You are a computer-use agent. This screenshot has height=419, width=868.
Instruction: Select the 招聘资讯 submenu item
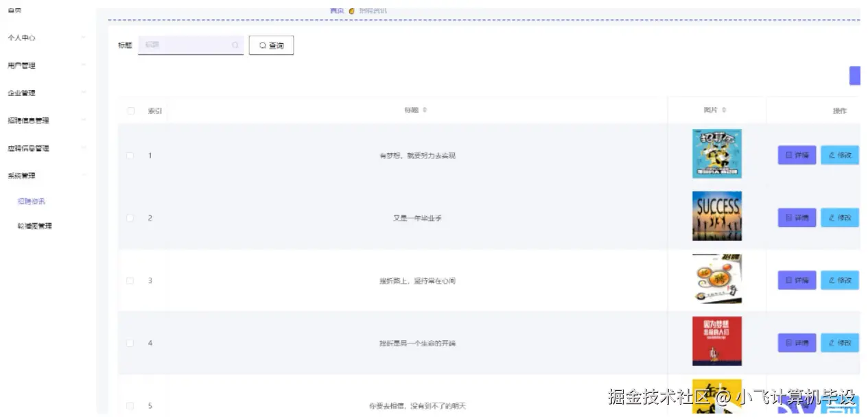click(32, 202)
